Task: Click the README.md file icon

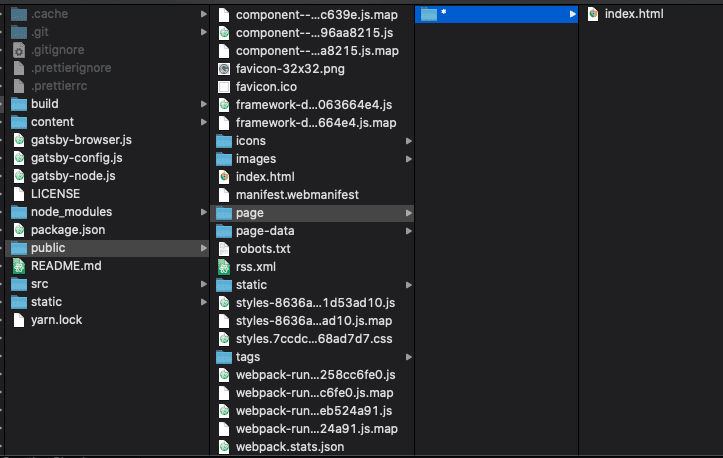Action: point(19,266)
